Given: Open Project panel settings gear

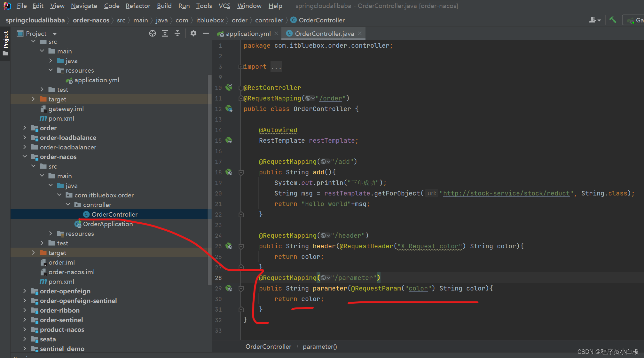Looking at the screenshot, I should click(x=193, y=33).
